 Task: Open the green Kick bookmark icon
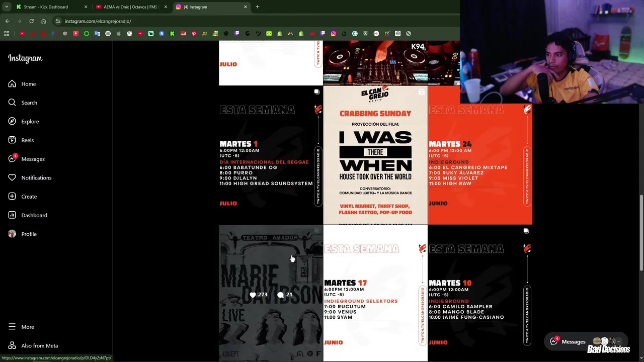tap(172, 34)
